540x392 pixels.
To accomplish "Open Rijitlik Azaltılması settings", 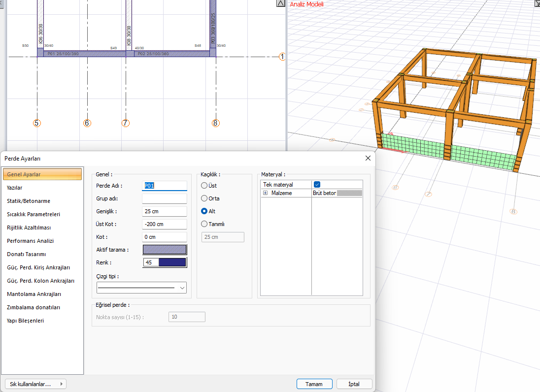I will [29, 228].
